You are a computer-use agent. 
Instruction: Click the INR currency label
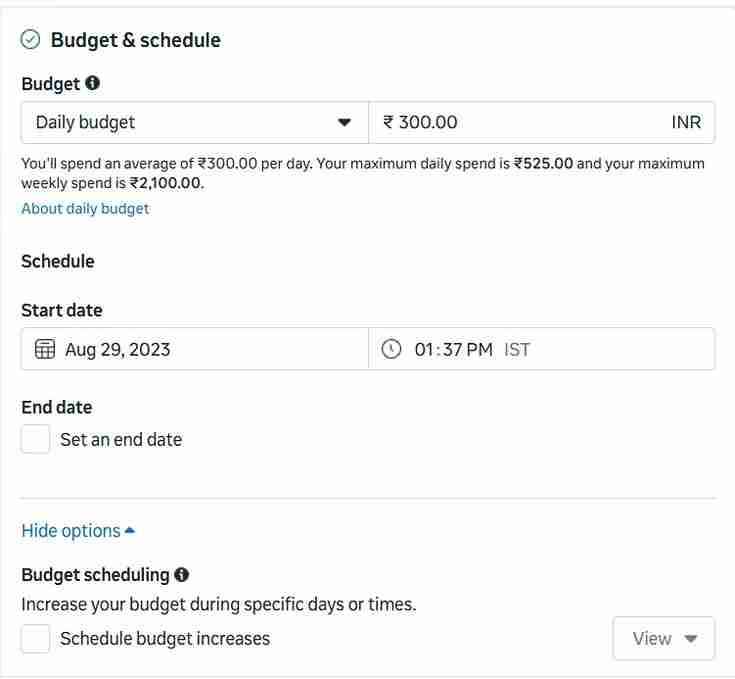click(686, 122)
